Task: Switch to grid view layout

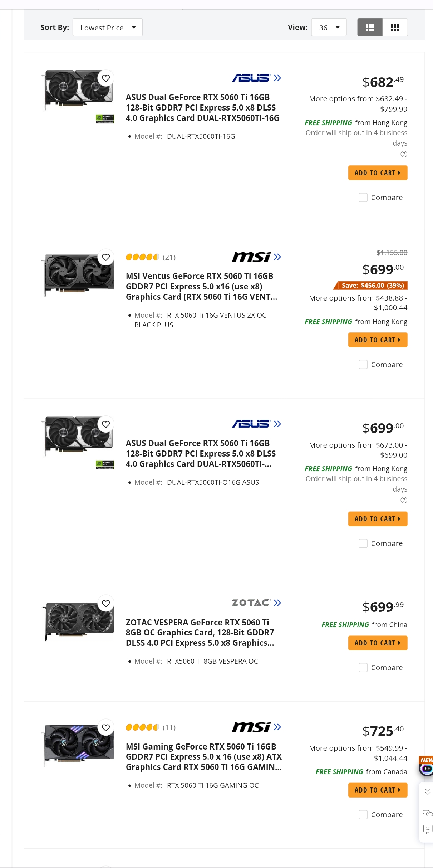Action: click(395, 28)
